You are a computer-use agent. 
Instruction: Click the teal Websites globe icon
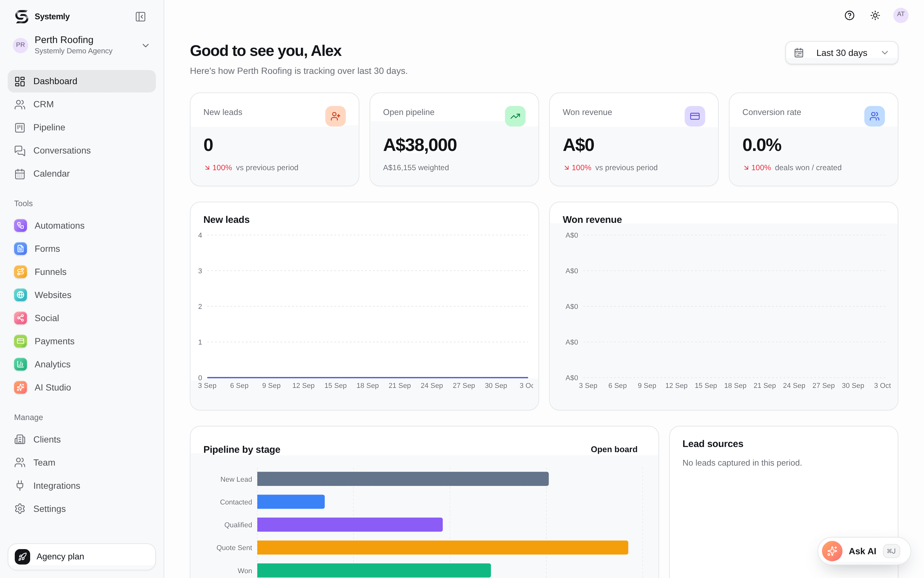click(x=21, y=295)
